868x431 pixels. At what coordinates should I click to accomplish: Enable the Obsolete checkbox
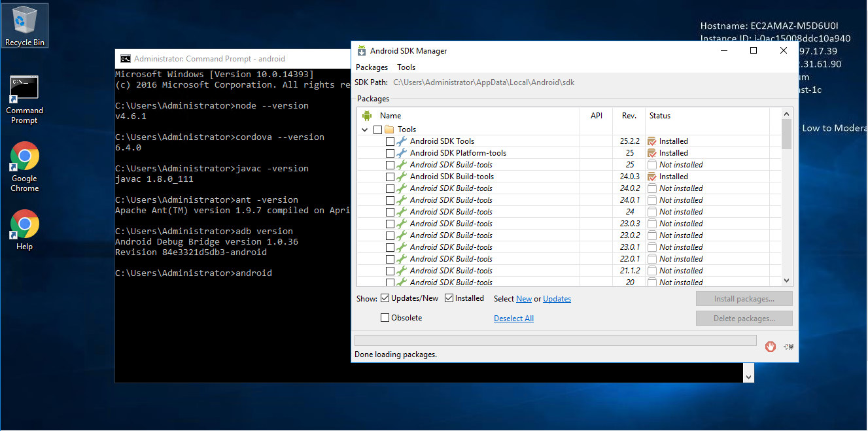coord(385,318)
